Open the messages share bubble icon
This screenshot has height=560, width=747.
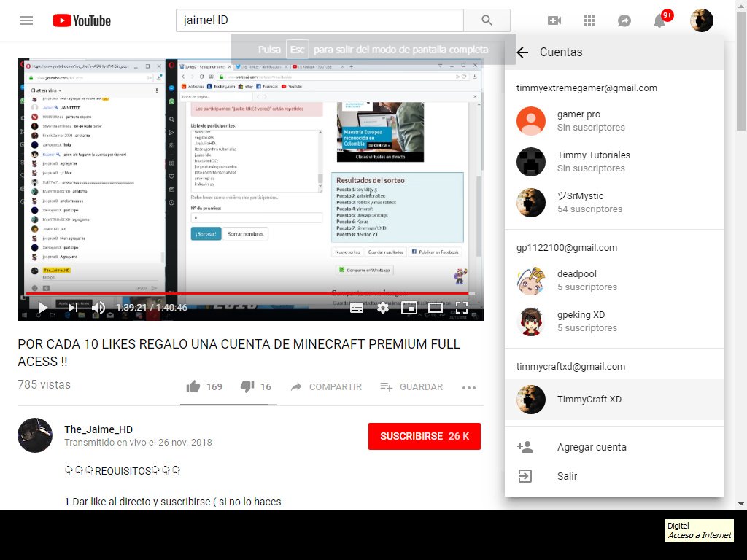624,20
